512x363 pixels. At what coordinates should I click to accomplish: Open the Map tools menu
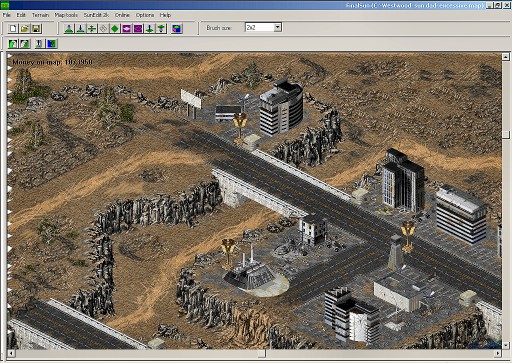point(66,15)
